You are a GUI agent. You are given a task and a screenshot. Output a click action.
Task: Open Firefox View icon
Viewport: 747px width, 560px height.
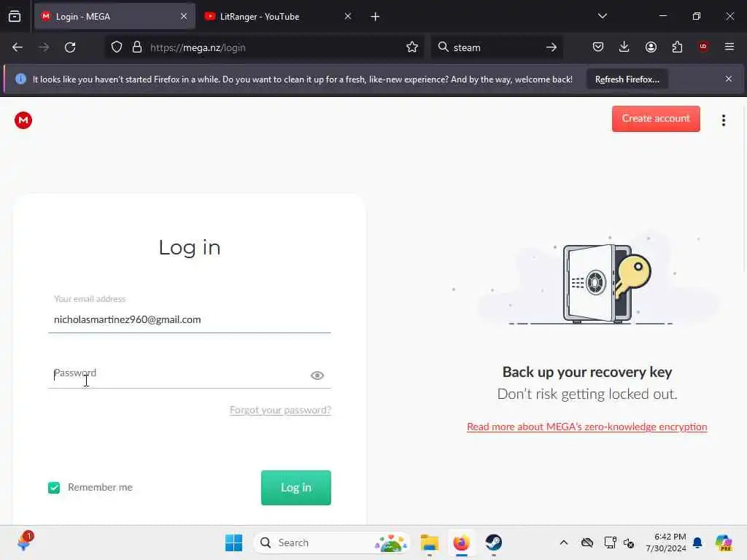point(15,16)
